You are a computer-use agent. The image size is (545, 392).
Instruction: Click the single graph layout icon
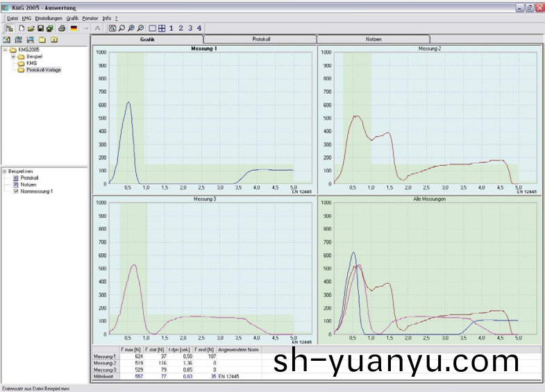pos(153,28)
